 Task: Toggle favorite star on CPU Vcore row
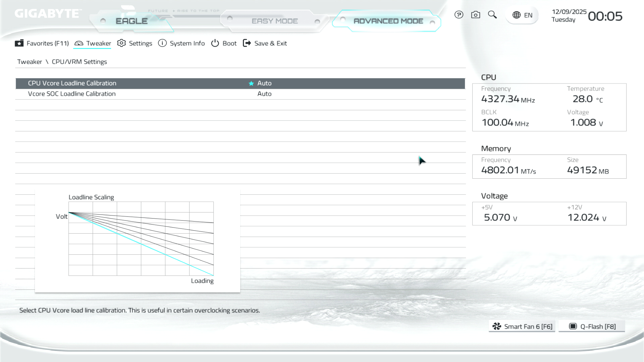coord(251,83)
